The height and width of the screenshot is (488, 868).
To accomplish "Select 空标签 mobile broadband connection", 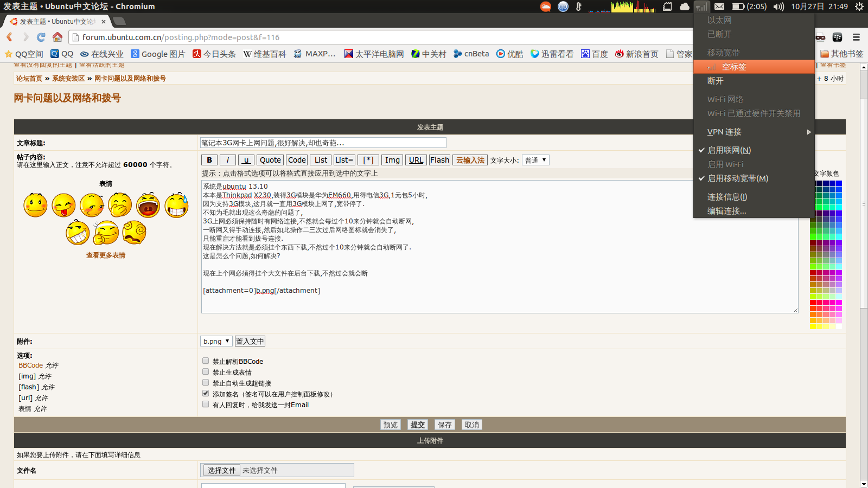I will (x=754, y=67).
